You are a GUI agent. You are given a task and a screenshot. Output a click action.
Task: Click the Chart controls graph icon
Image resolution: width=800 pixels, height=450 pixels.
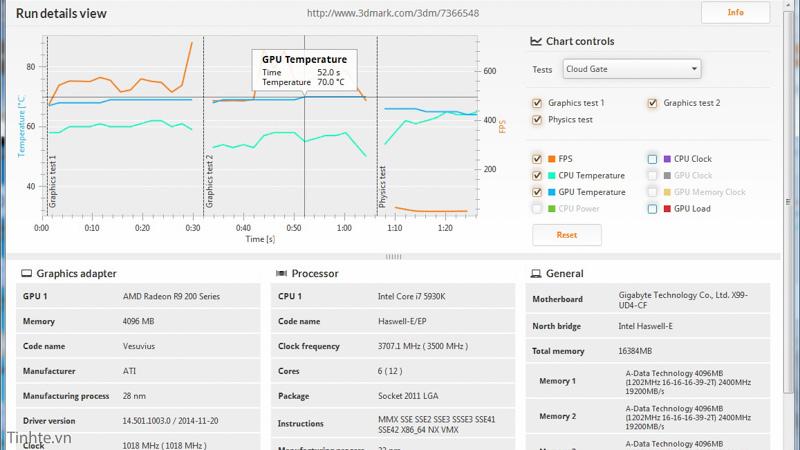click(535, 42)
